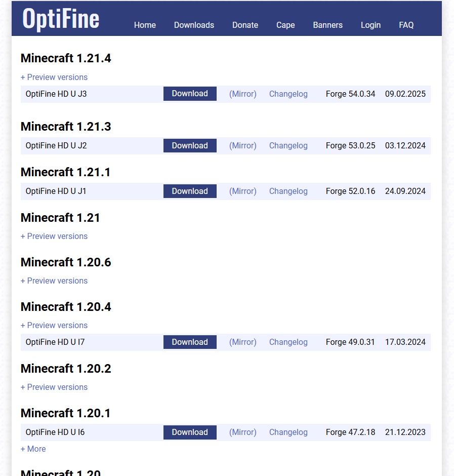Click the OptiFine HD U I6 version name

pyautogui.click(x=55, y=432)
